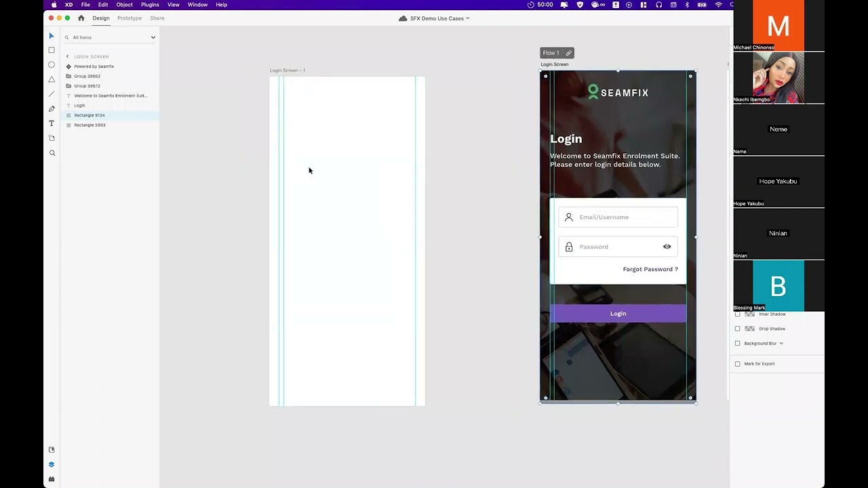Select the Select (arrow) tool
Screen dimensions: 868x488
click(x=52, y=36)
